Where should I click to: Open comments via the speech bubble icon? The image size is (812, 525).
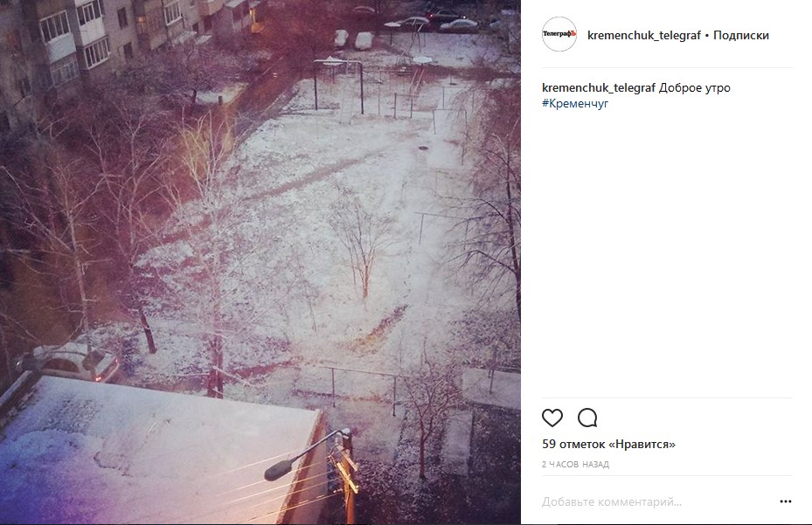[x=587, y=418]
